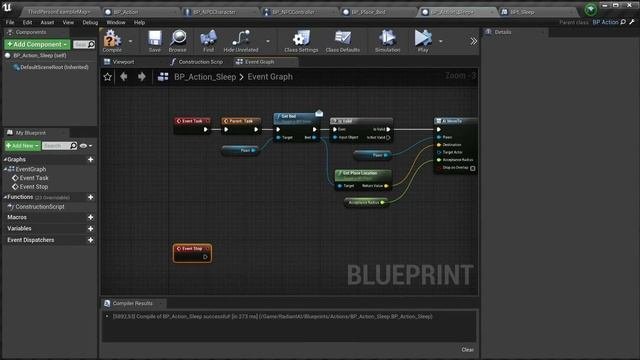Select DefaultSceneRoot component

point(54,67)
